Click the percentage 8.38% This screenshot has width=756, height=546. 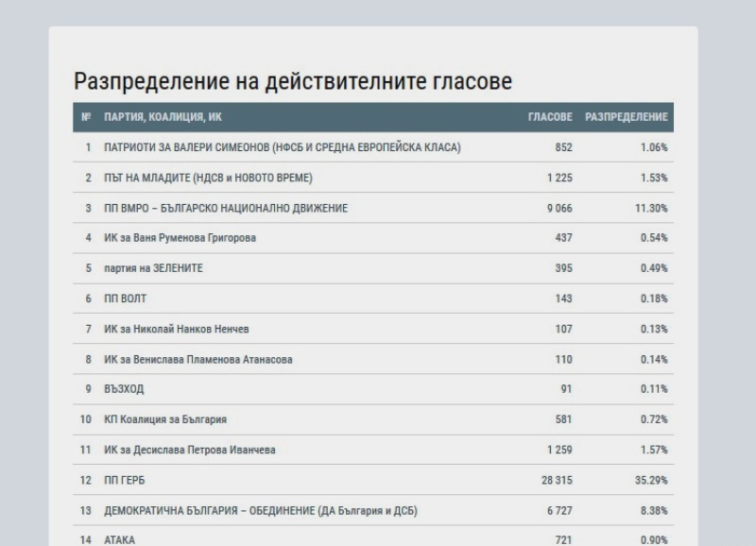click(x=654, y=510)
